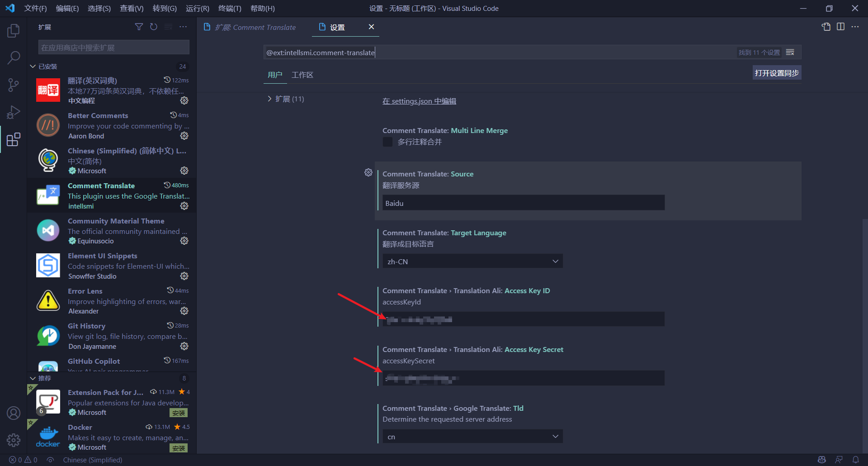
Task: Open the 查看(V) menu
Action: [132, 9]
